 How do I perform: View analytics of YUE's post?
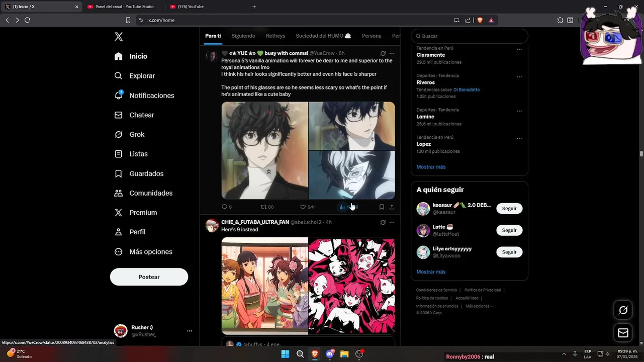(x=348, y=207)
